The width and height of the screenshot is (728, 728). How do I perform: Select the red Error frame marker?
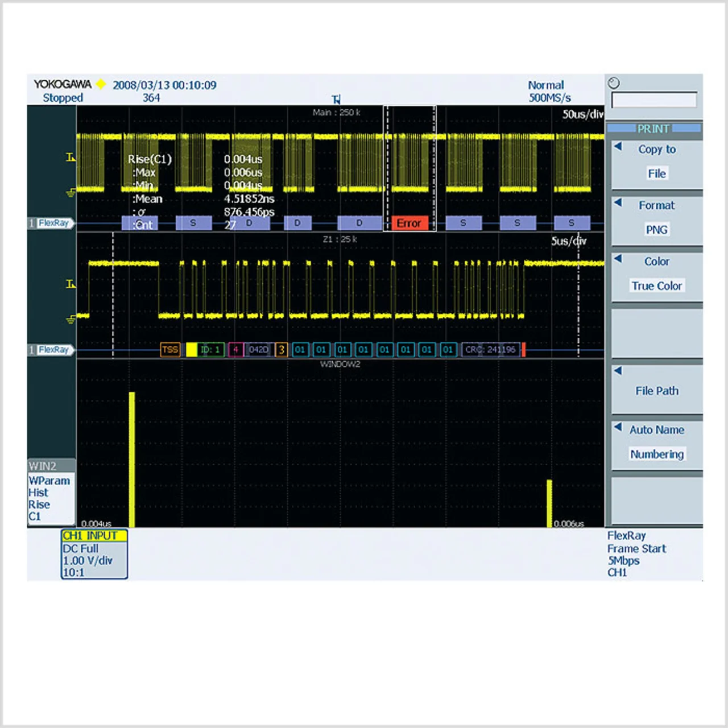tap(409, 223)
